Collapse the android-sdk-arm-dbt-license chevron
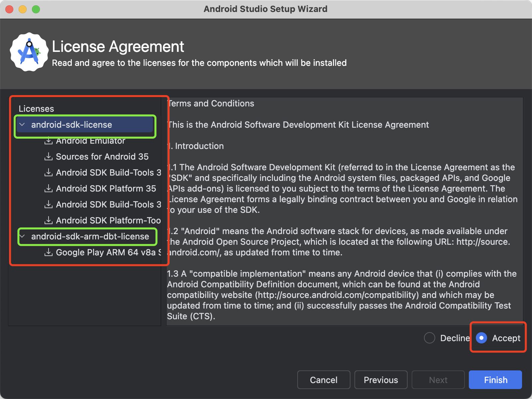 coord(22,236)
